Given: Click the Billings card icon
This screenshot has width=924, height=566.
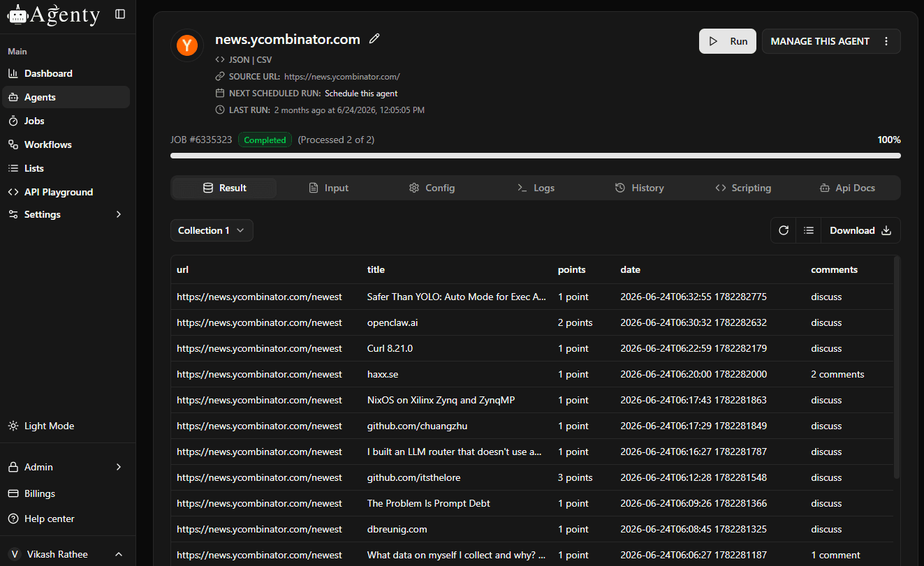Looking at the screenshot, I should [13, 493].
